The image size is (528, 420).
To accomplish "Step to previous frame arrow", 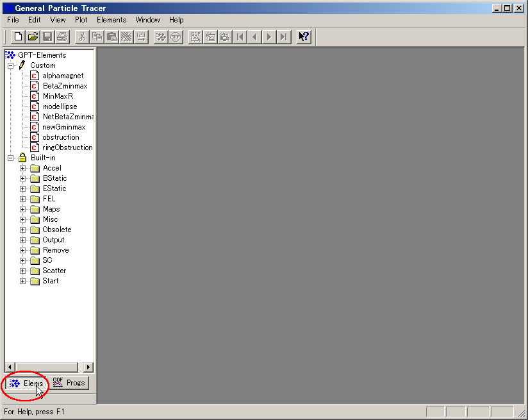I will click(x=254, y=37).
